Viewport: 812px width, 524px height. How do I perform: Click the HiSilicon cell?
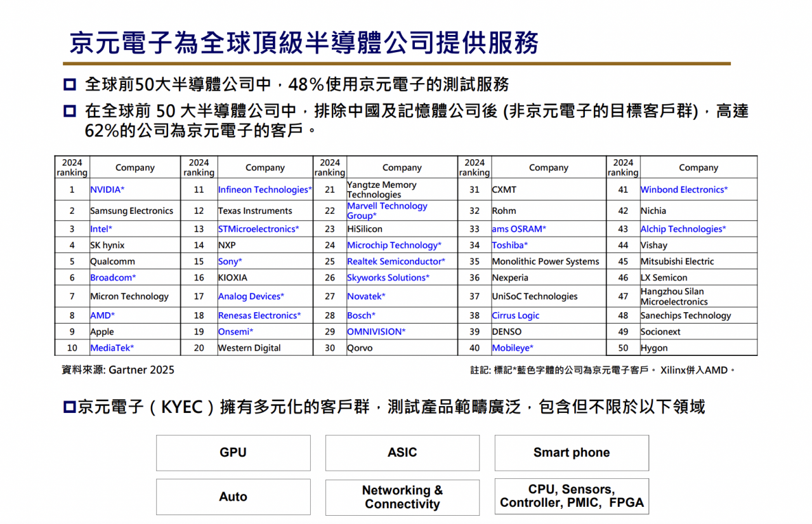coord(402,229)
